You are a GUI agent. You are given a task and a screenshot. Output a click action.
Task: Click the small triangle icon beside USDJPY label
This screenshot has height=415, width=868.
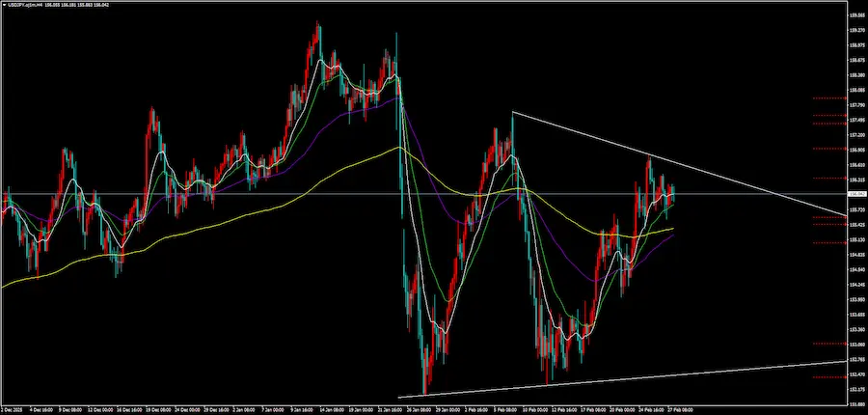click(x=4, y=4)
